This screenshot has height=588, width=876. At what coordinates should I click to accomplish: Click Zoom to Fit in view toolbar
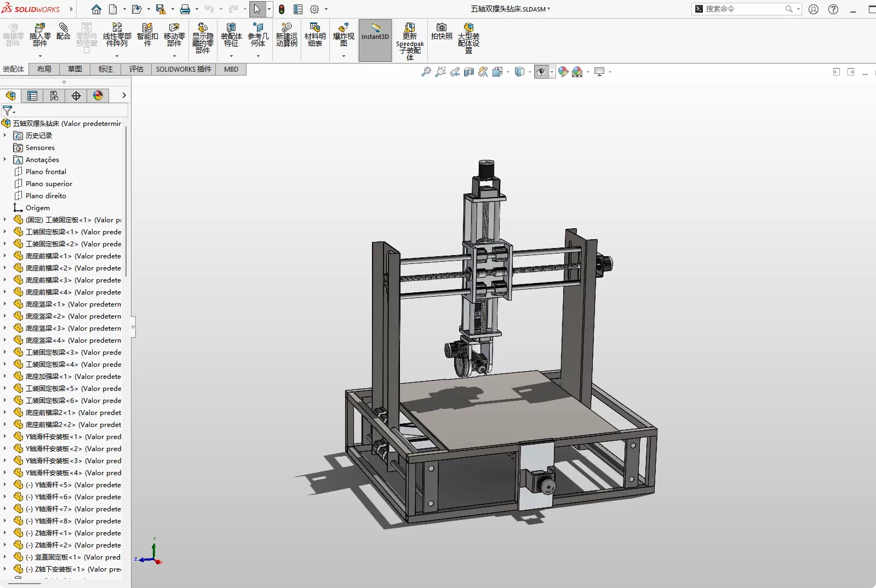click(x=426, y=72)
